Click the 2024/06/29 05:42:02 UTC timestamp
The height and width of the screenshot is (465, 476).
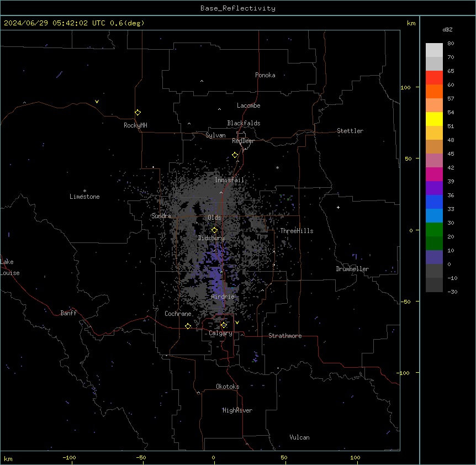(x=55, y=23)
